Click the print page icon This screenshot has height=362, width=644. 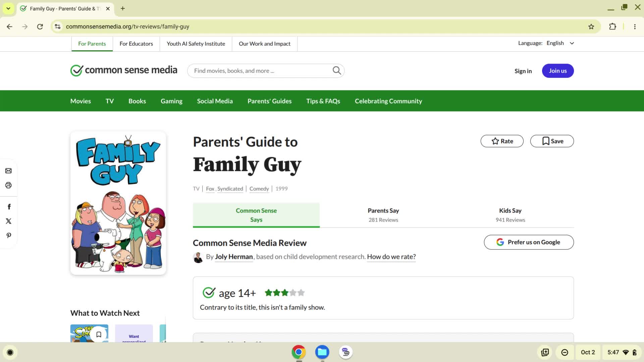coord(8,185)
